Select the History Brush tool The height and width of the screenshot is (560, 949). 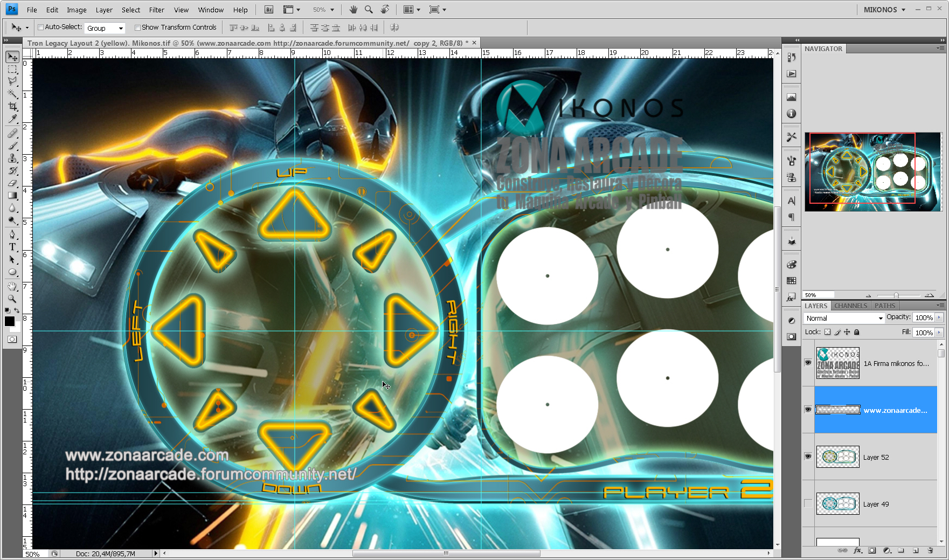[x=12, y=170]
